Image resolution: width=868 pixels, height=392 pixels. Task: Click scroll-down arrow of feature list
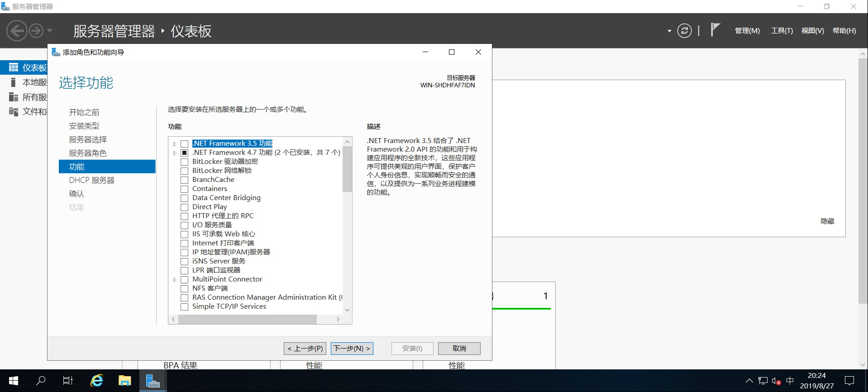pos(347,310)
